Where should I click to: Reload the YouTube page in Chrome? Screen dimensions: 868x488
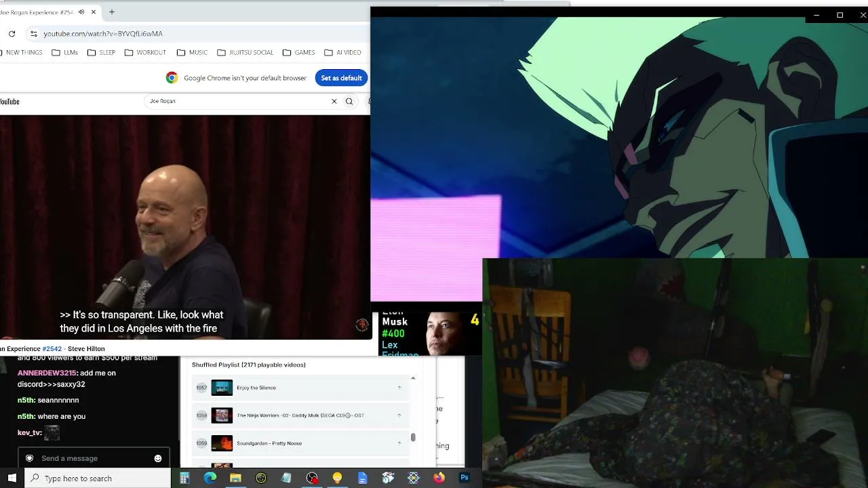click(x=12, y=34)
